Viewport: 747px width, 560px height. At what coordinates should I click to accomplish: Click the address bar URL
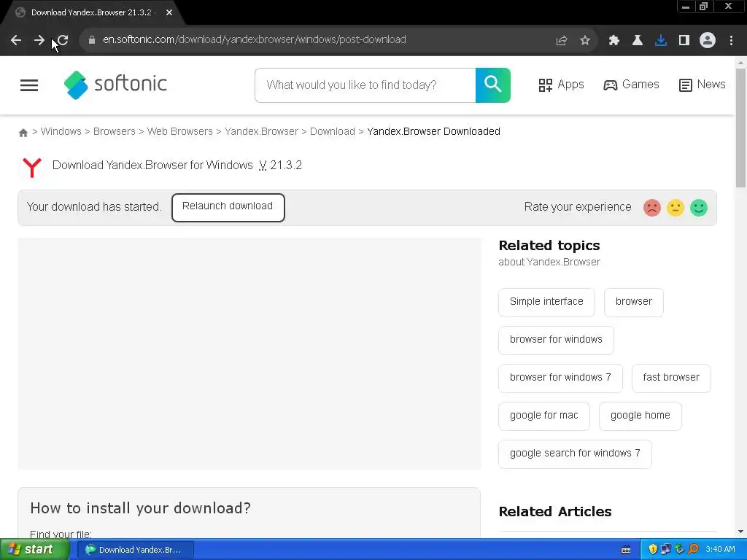click(255, 40)
